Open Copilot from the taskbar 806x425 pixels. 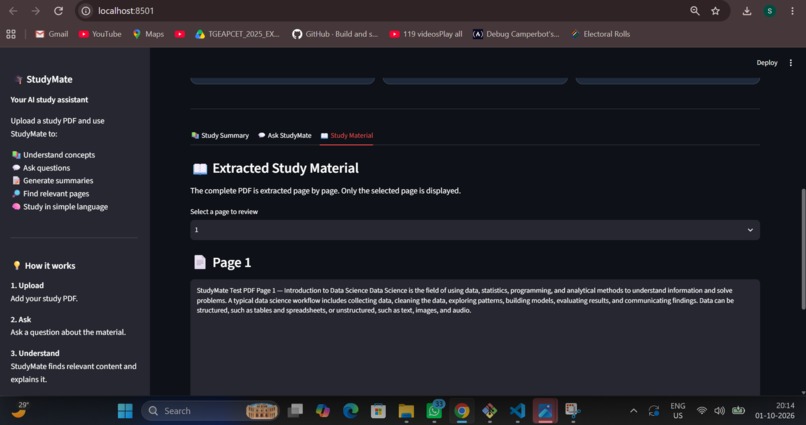coord(323,411)
